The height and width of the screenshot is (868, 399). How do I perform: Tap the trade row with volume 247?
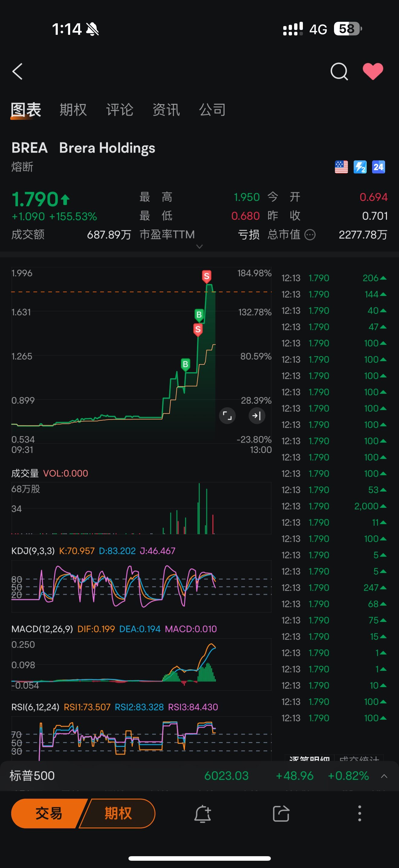(x=334, y=588)
